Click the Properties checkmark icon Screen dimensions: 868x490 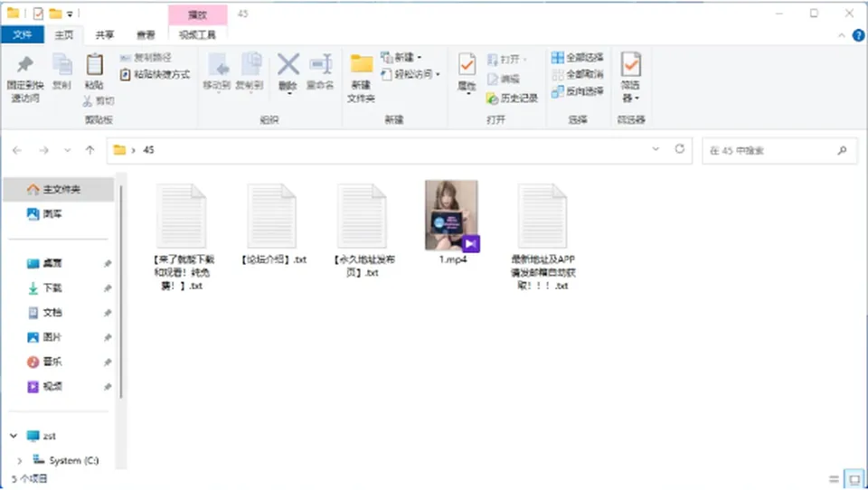[467, 65]
